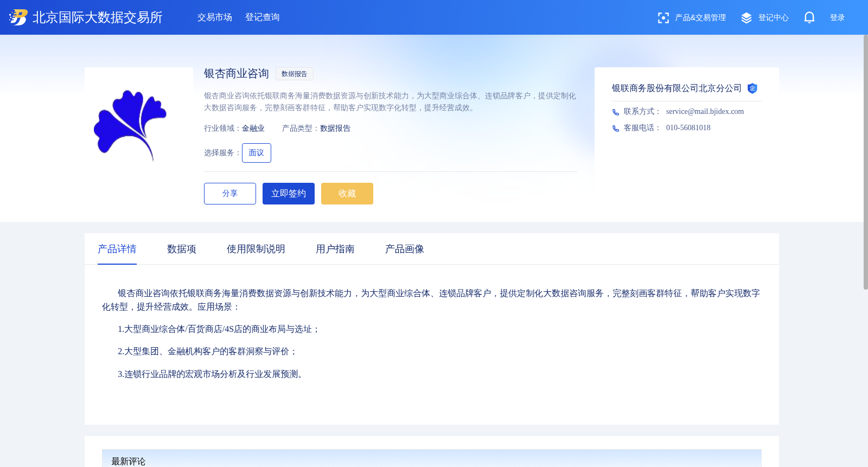This screenshot has height=467, width=868.
Task: Click 登录 to sign in
Action: (x=838, y=18)
